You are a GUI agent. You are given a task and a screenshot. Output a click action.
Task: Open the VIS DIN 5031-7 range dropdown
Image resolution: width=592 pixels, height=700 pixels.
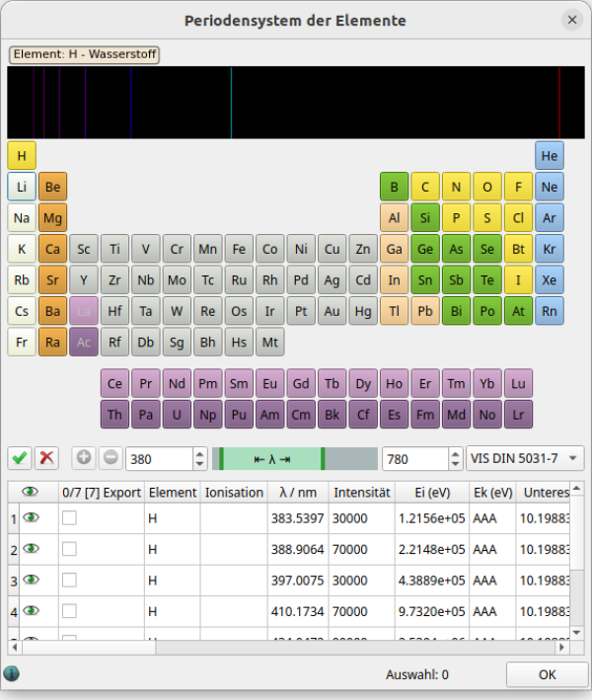pyautogui.click(x=525, y=458)
